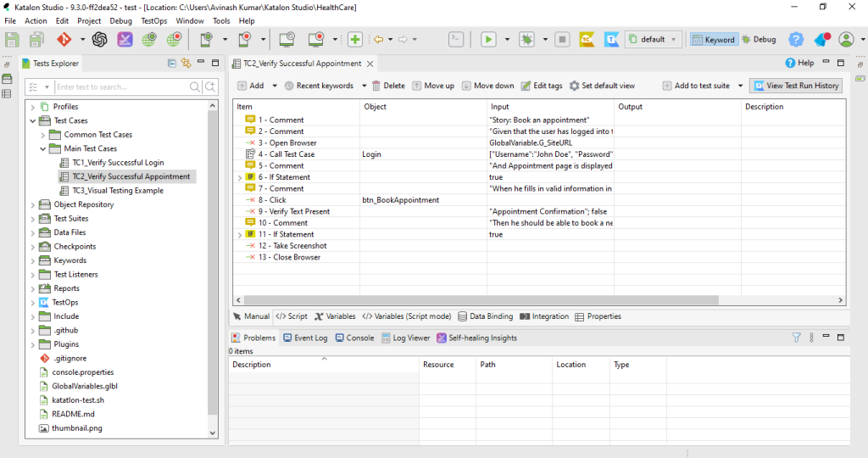Click Set default view button
The width and height of the screenshot is (868, 458).
click(x=602, y=86)
